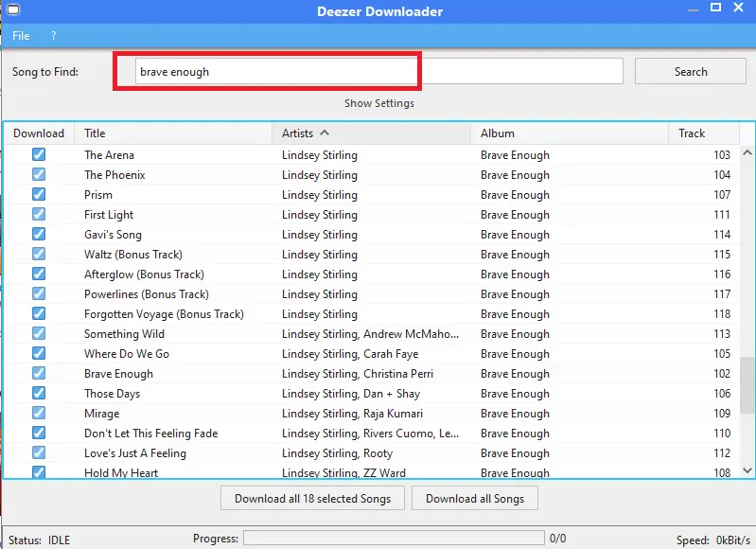Sort by the Album column header
The width and height of the screenshot is (756, 549).
click(570, 133)
